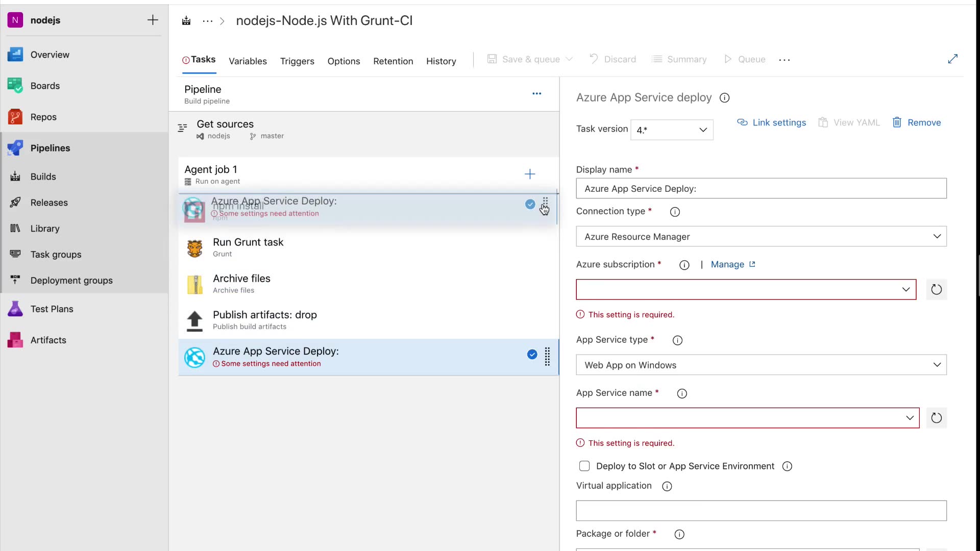
Task: Expand the Connection type dropdown
Action: 761,237
